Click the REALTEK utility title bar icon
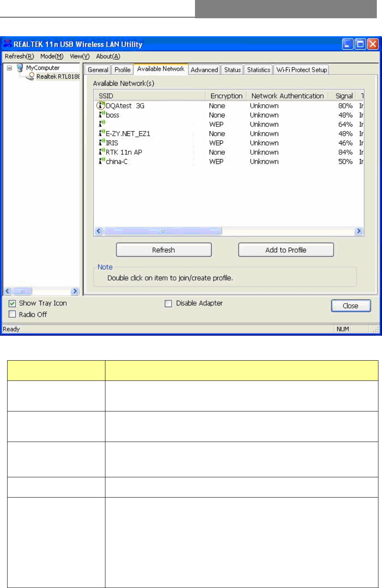Image resolution: width=382 pixels, height=588 pixels. [7, 44]
